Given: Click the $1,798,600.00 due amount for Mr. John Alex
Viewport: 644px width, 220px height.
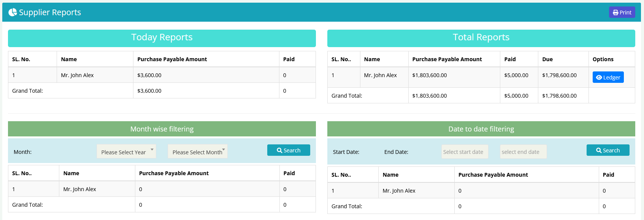Looking at the screenshot, I should (x=559, y=75).
